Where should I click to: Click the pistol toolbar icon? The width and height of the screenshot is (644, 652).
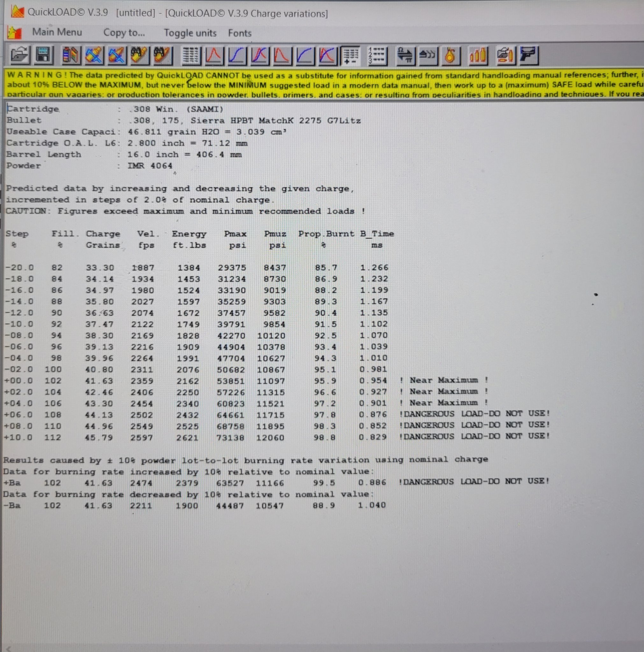coord(528,56)
